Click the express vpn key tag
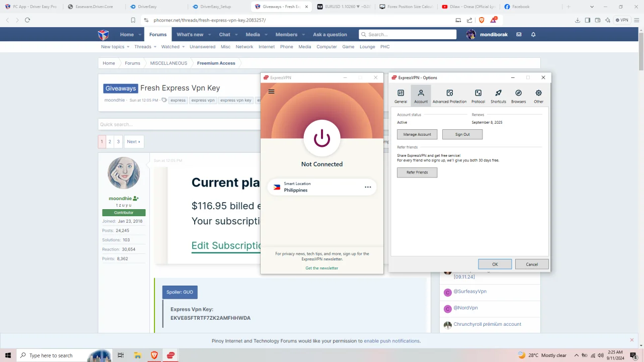 (235, 100)
